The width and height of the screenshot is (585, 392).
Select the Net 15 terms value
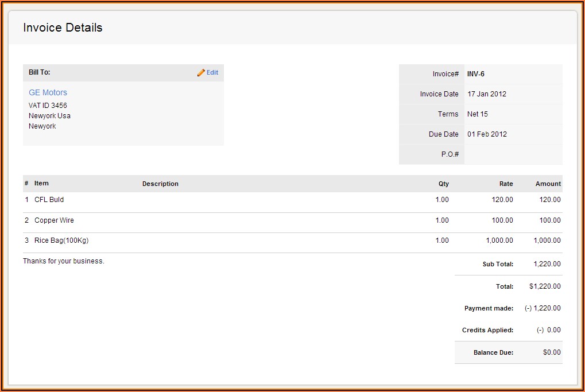(477, 114)
